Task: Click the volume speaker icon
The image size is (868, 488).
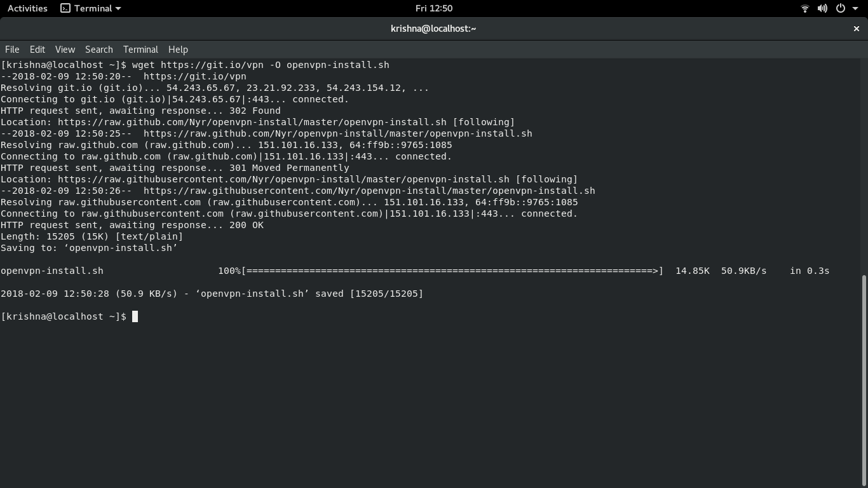Action: [x=822, y=8]
